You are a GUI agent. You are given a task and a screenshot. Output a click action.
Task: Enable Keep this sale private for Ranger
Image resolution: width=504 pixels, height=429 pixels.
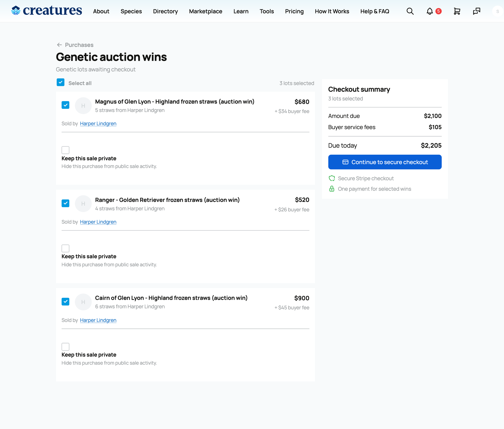(65, 248)
